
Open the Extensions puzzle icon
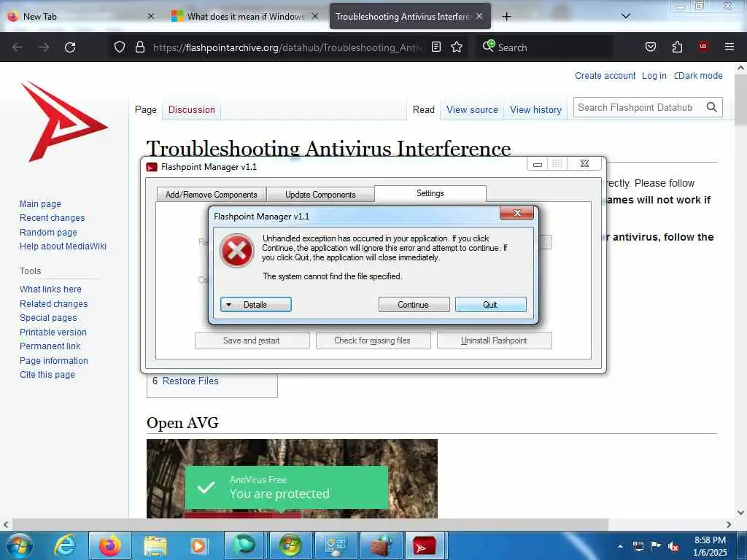pos(677,47)
